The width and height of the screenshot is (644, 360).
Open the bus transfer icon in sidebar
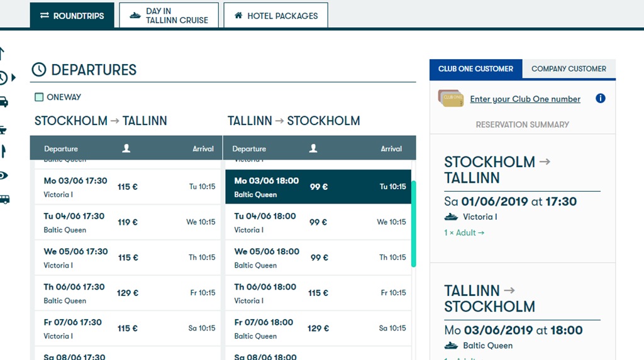tap(4, 200)
